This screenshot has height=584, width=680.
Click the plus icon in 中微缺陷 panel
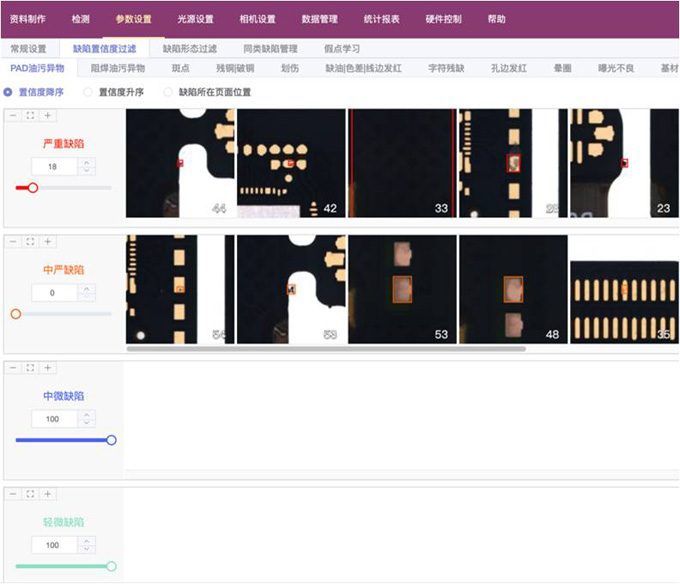pos(47,368)
